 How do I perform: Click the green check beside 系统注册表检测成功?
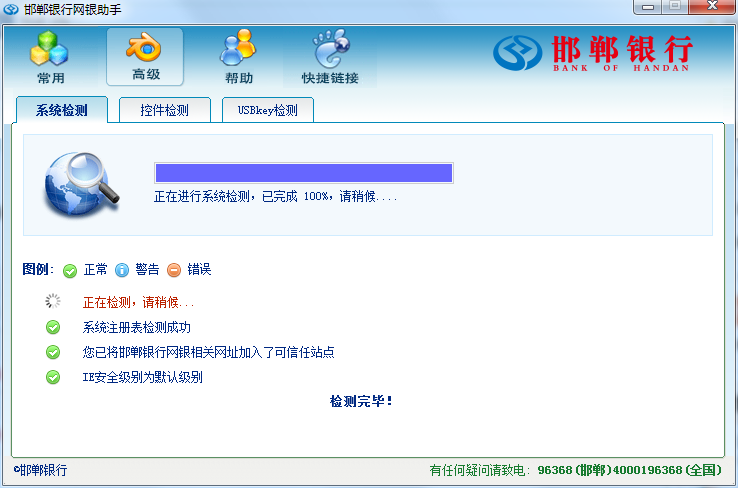[53, 327]
